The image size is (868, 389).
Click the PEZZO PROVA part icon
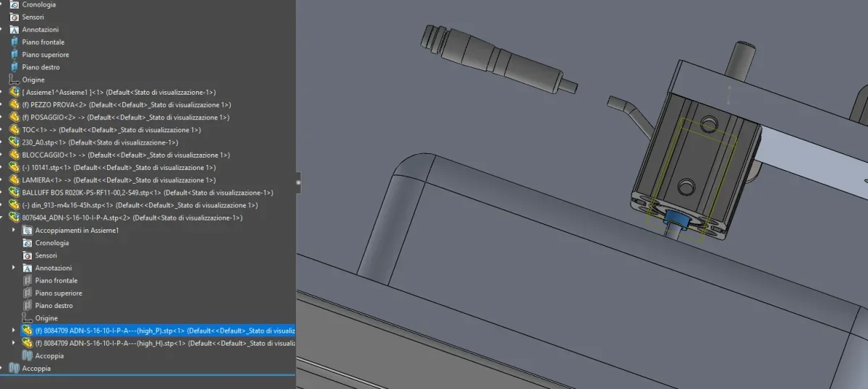tap(14, 105)
